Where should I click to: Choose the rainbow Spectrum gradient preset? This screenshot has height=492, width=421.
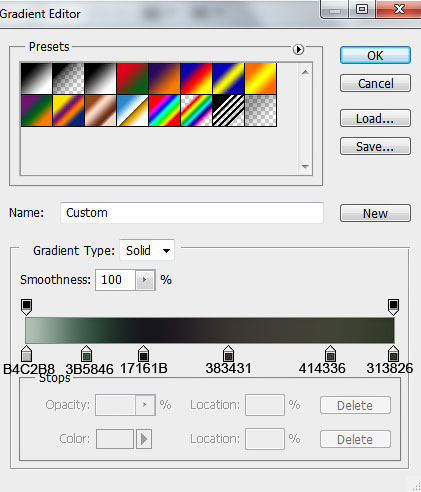164,111
